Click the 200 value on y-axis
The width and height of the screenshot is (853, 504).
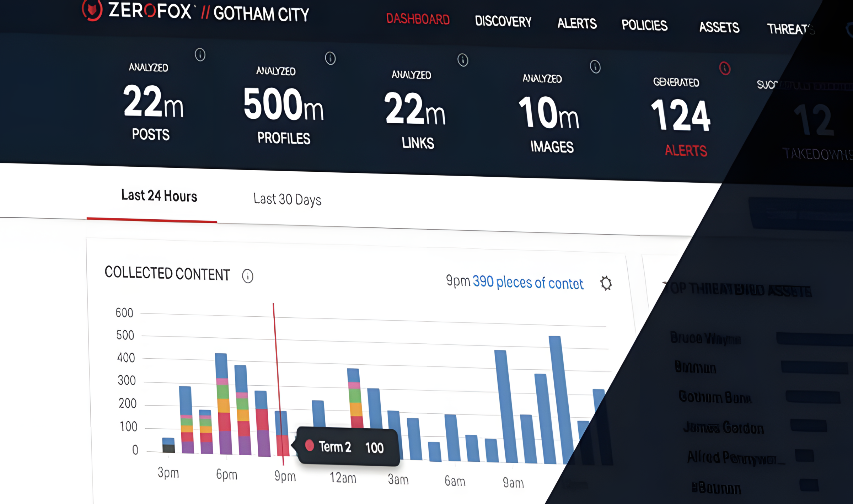[x=128, y=403]
